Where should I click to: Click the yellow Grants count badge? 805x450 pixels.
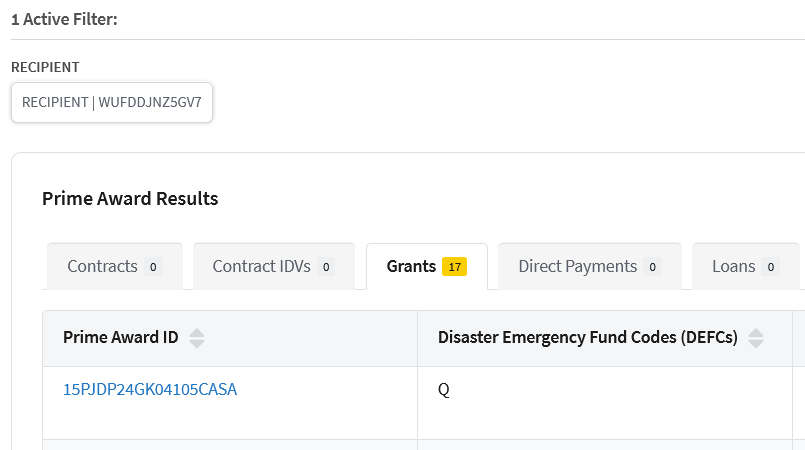click(455, 267)
